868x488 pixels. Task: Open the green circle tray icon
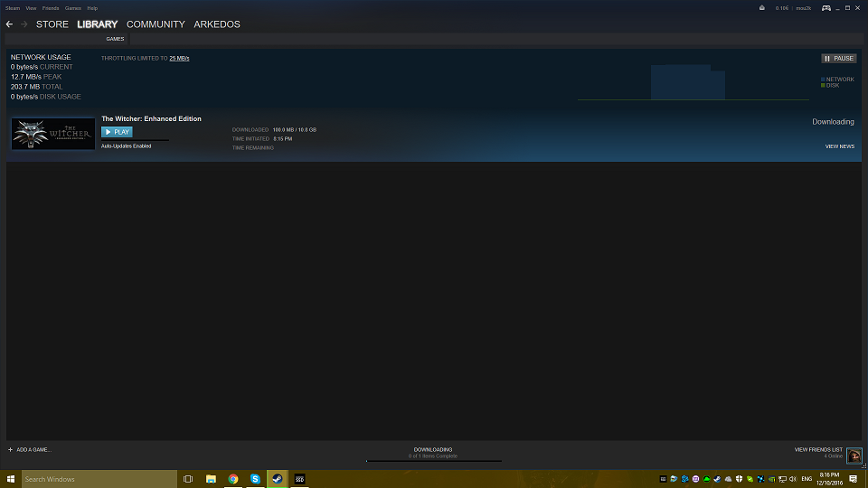[706, 479]
